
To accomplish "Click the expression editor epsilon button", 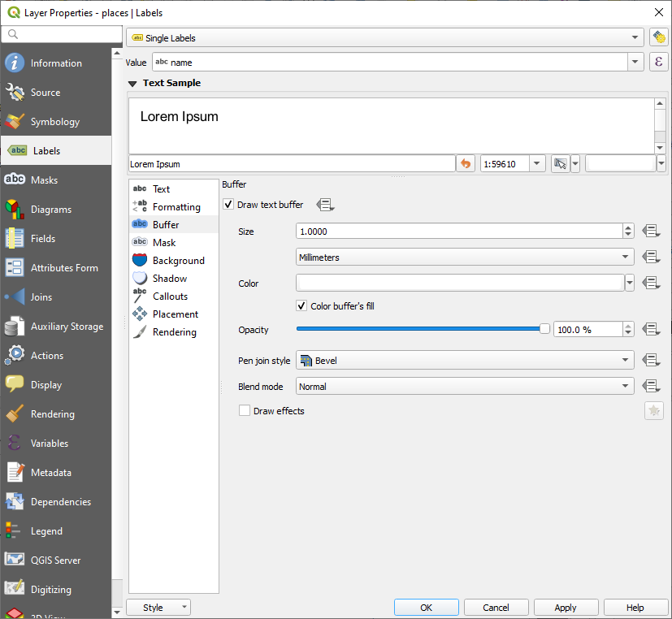I will [658, 63].
